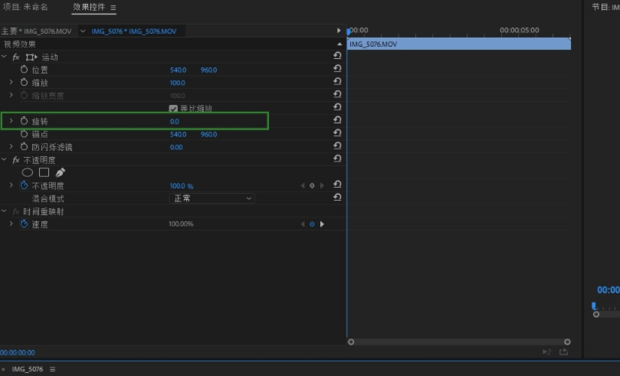Reset the 旋转 rotation parameter

coord(337,120)
